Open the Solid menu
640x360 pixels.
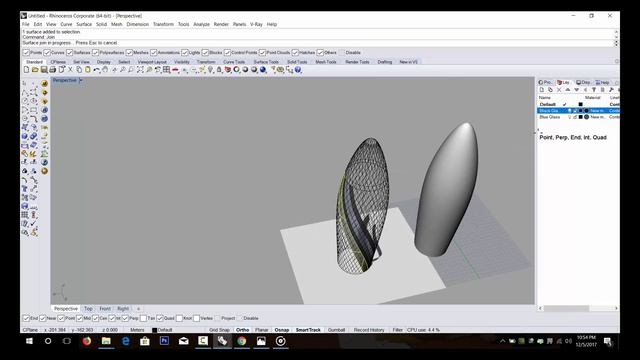(x=101, y=24)
